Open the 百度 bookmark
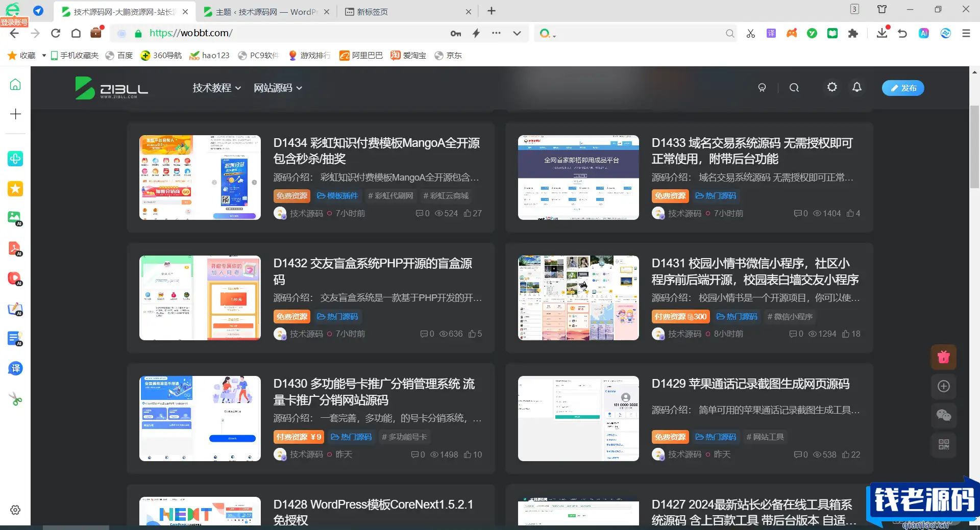Viewport: 980px width, 530px height. (119, 56)
